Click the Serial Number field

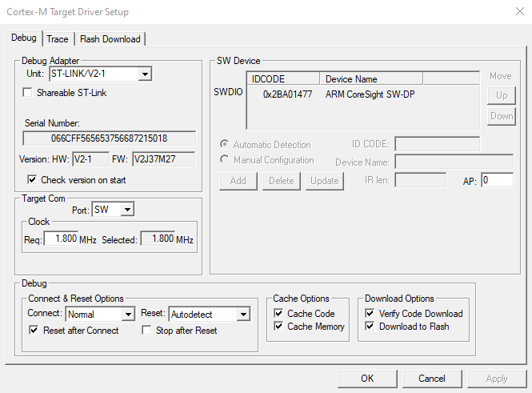[110, 138]
